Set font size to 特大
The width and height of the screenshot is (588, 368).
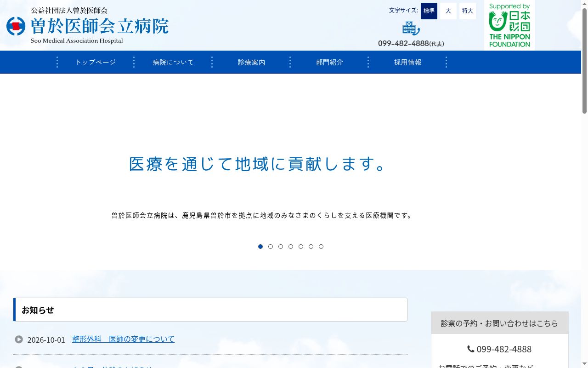pos(468,11)
